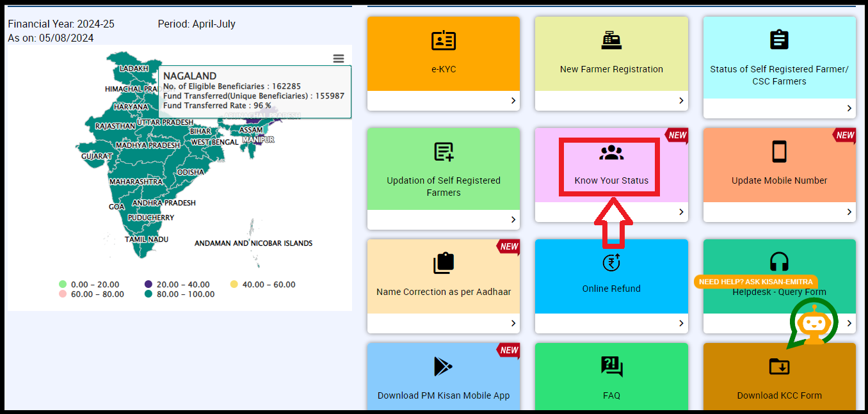Expand the Know Your Status card arrow
This screenshot has height=414, width=868.
click(x=681, y=212)
